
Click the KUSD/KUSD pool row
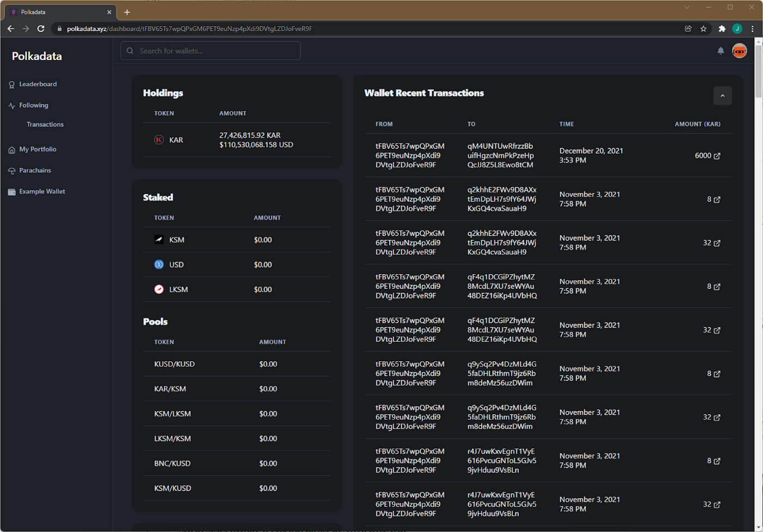tap(237, 364)
